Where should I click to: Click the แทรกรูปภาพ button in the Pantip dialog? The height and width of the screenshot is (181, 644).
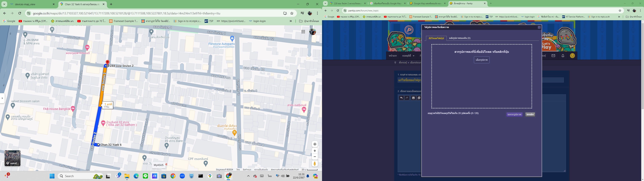pyautogui.click(x=514, y=114)
